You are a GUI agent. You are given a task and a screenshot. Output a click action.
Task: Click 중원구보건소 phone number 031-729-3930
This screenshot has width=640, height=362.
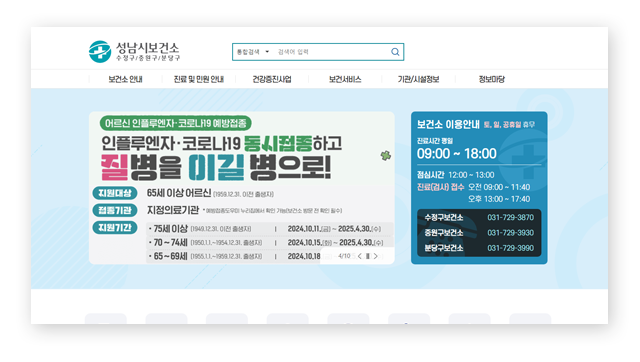coord(510,233)
